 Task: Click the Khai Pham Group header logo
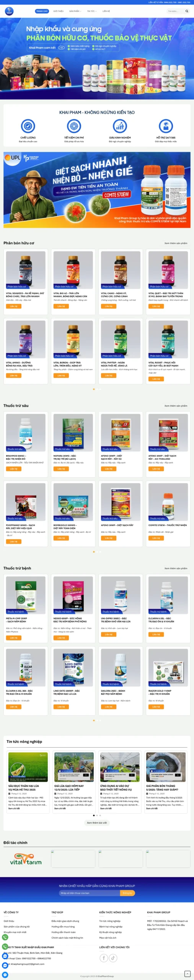(9, 11)
